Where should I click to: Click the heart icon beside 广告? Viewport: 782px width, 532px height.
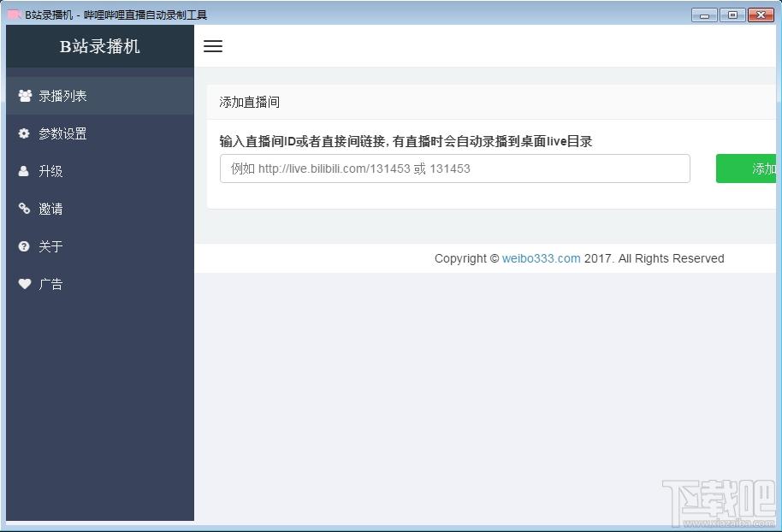(25, 284)
